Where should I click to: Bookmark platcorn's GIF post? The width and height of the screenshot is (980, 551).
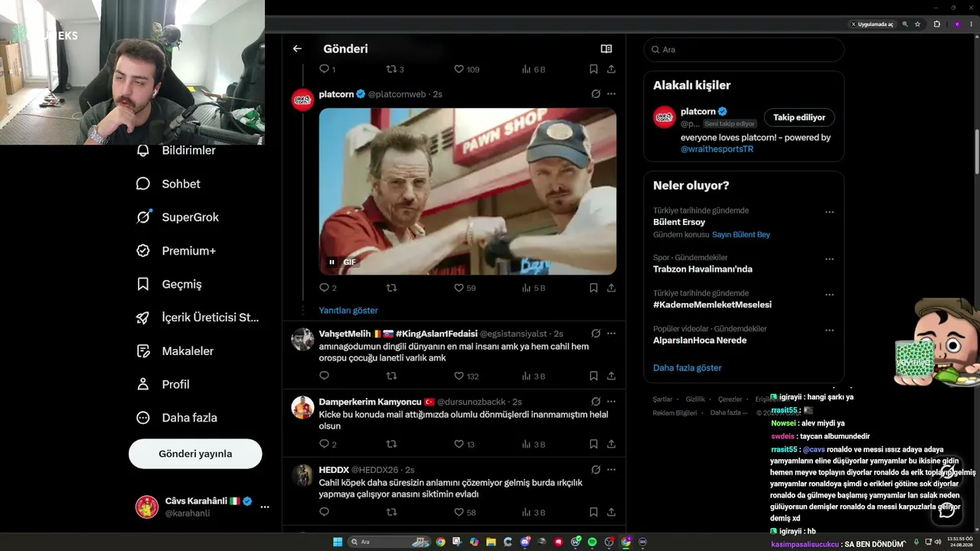click(x=593, y=289)
